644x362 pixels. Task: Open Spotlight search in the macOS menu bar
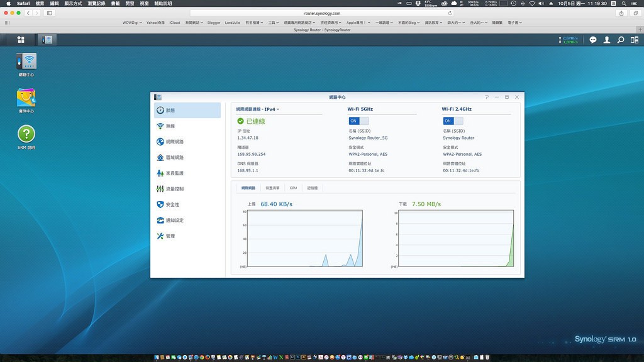click(x=624, y=3)
